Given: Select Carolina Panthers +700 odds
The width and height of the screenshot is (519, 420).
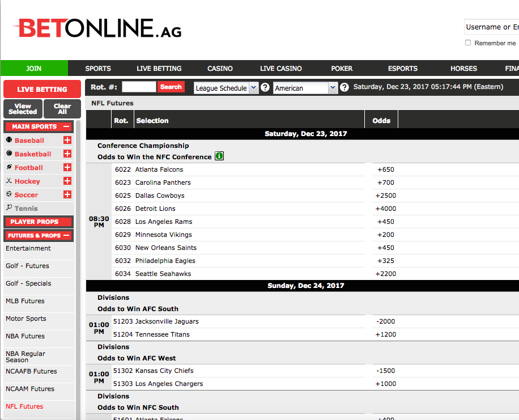Looking at the screenshot, I should [386, 182].
